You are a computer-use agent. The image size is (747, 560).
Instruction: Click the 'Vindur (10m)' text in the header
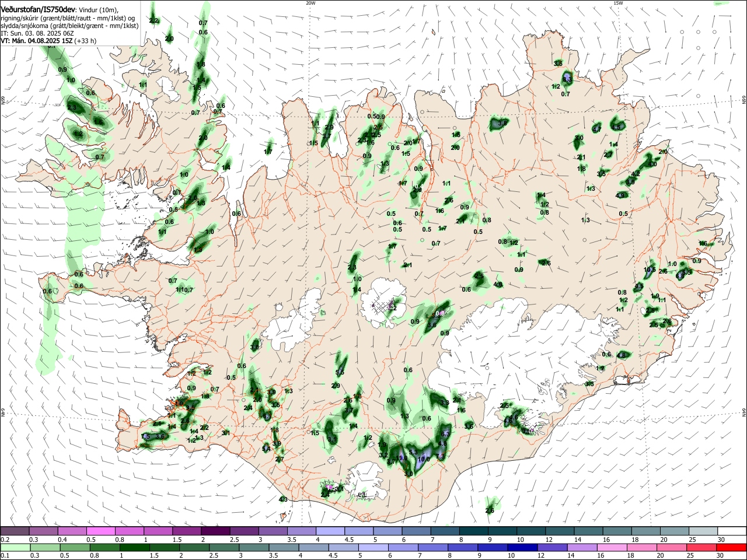[x=99, y=10]
